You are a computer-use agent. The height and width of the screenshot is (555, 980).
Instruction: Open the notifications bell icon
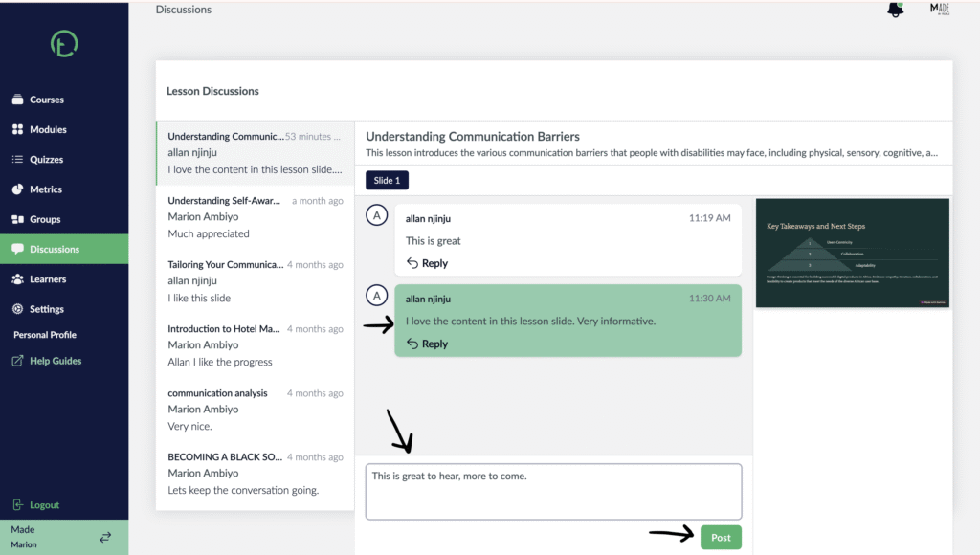point(895,10)
